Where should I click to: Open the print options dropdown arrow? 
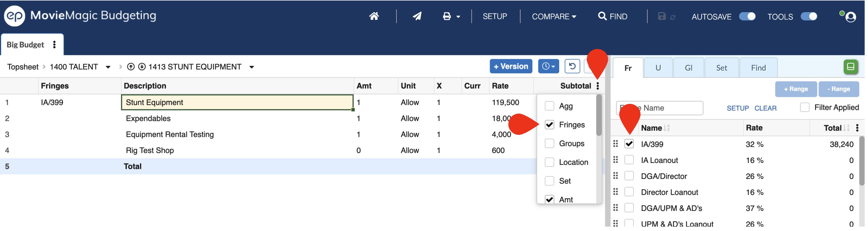[458, 16]
